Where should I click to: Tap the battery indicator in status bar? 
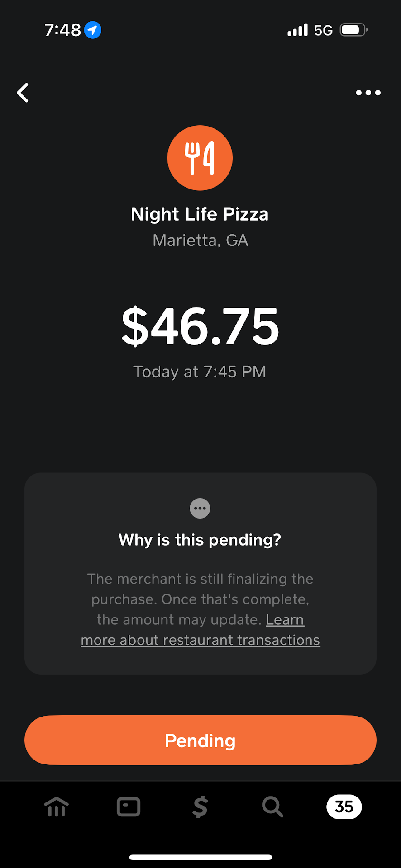[353, 30]
